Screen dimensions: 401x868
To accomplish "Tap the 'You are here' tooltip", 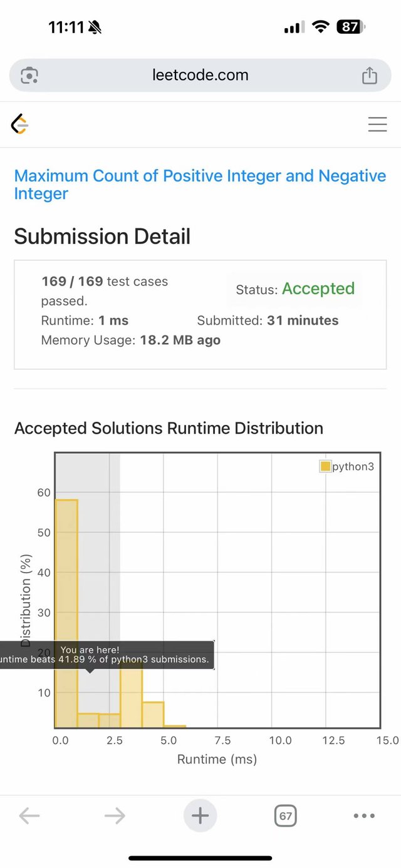I will click(x=107, y=655).
